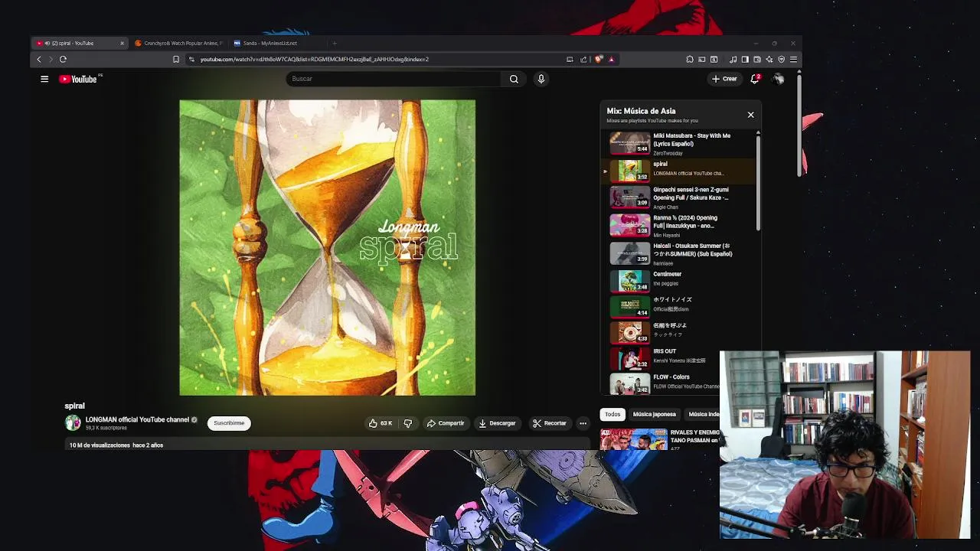Click the Suscribirme button

(229, 423)
